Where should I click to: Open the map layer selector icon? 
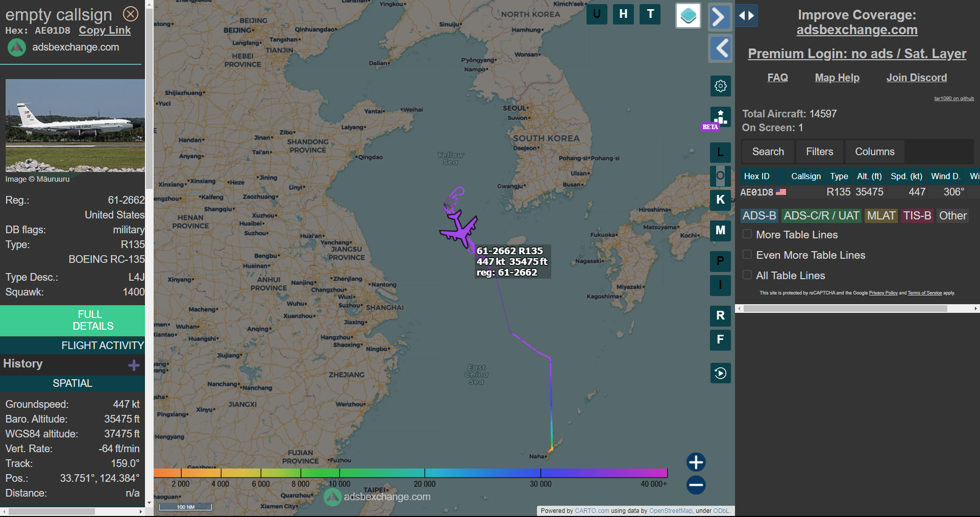coord(688,16)
